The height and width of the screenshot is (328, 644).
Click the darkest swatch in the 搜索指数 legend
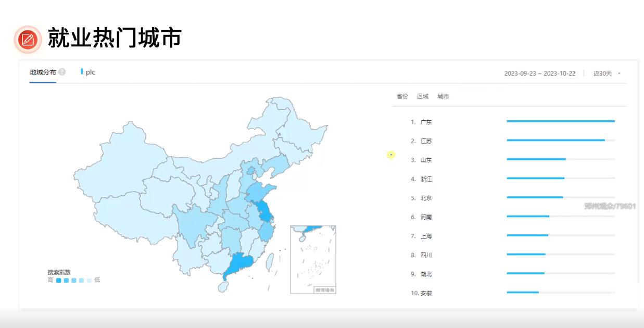59,281
